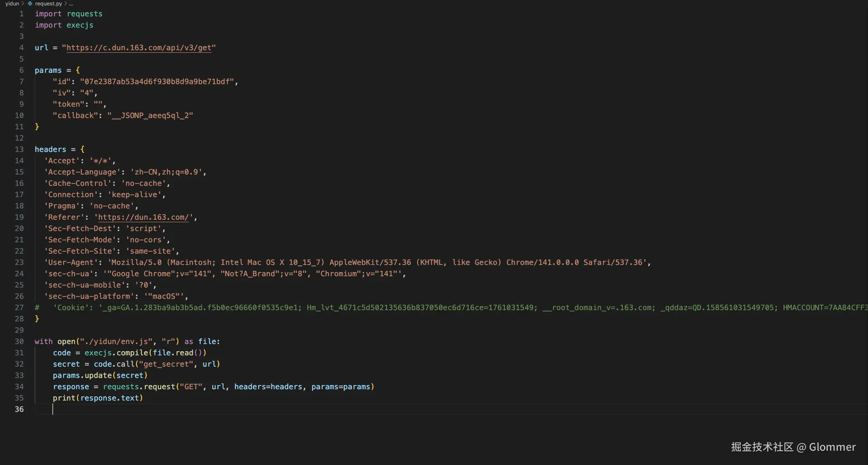Click line number 27 of commented Cookie
This screenshot has height=465, width=868.
(19, 308)
